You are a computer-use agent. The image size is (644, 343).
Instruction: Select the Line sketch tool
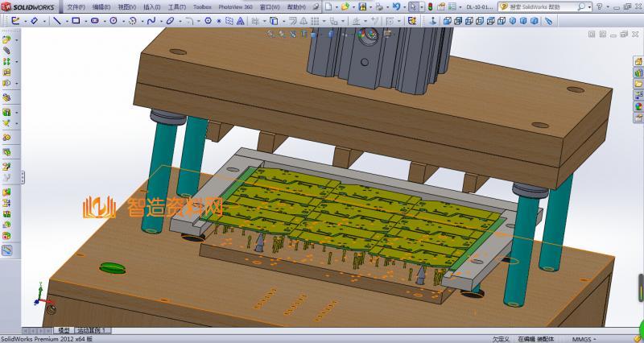click(57, 20)
